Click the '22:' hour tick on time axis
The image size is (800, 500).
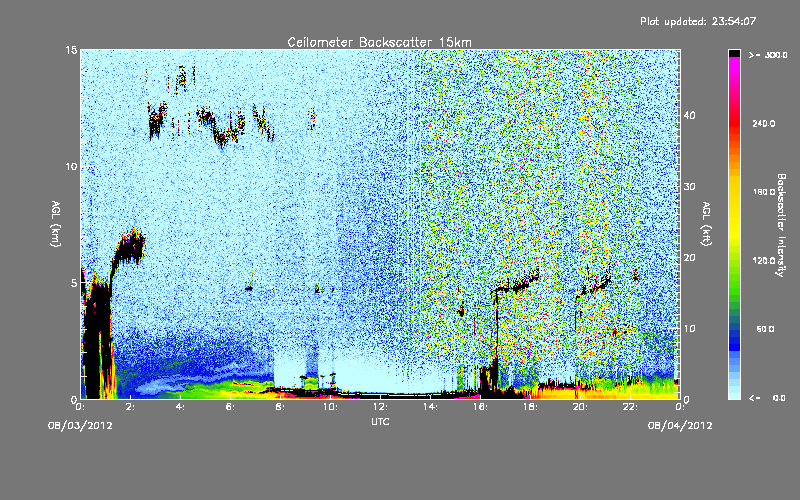pyautogui.click(x=630, y=407)
